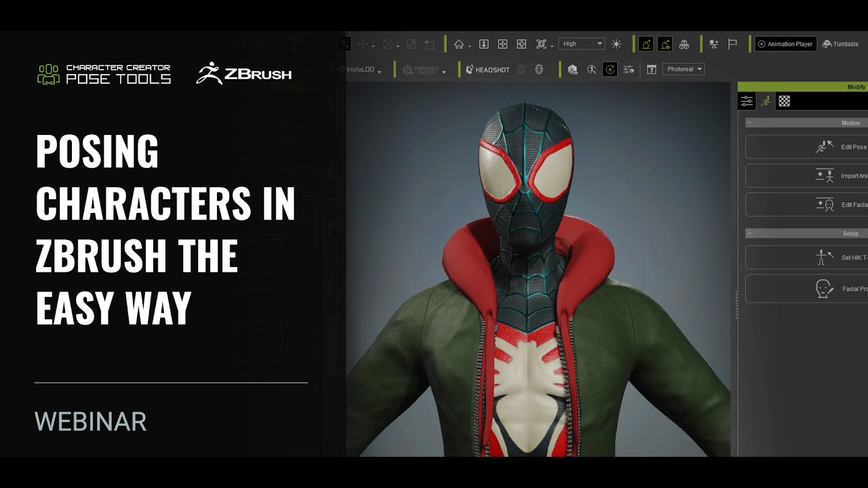Image resolution: width=868 pixels, height=488 pixels.
Task: Click the Modify panel title bar
Action: point(803,87)
